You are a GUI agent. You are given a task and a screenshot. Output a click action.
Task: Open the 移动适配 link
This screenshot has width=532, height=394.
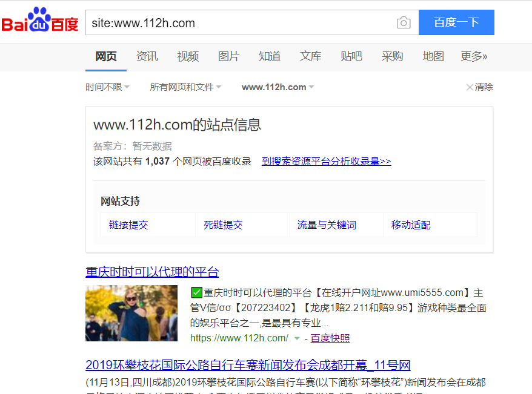click(x=411, y=225)
